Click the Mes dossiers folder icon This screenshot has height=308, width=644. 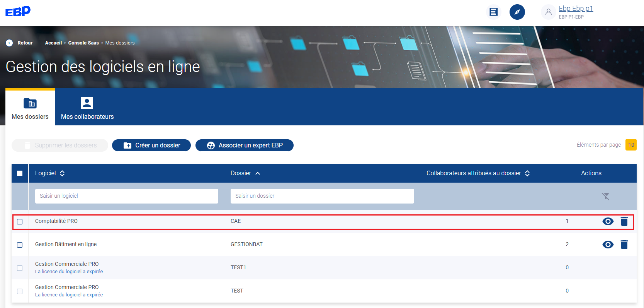(30, 103)
